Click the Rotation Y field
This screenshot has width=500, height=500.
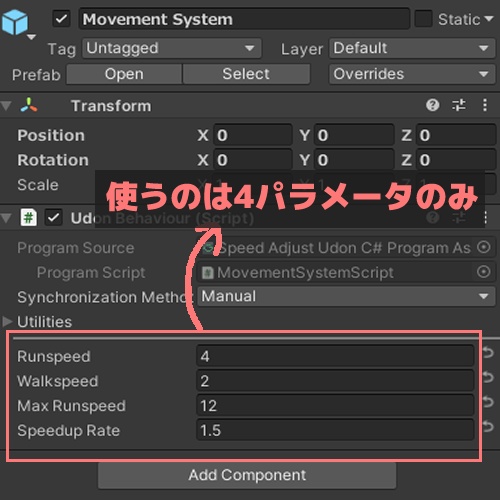pos(354,160)
